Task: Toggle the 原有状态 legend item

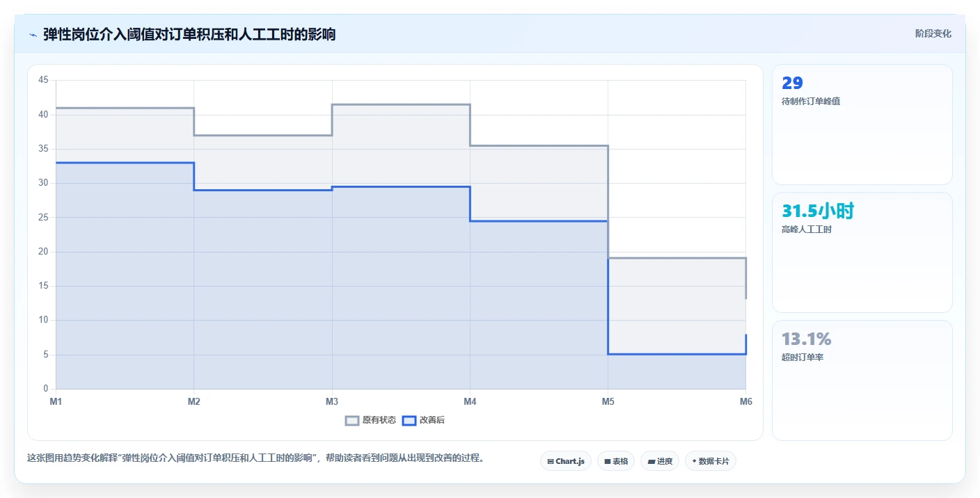Action: [371, 420]
